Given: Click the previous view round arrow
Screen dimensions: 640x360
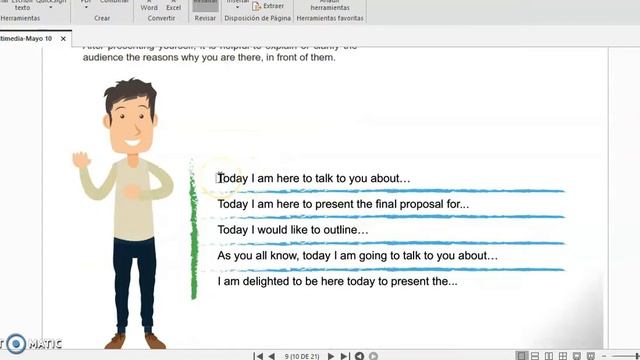Looking at the screenshot, I should click(360, 356).
